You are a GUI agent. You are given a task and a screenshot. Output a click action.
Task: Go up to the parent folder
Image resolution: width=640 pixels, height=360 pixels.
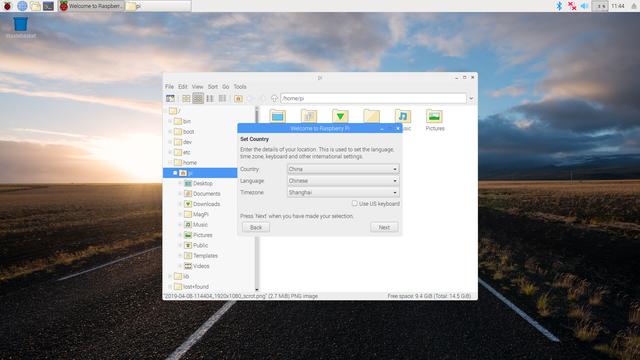pos(274,98)
